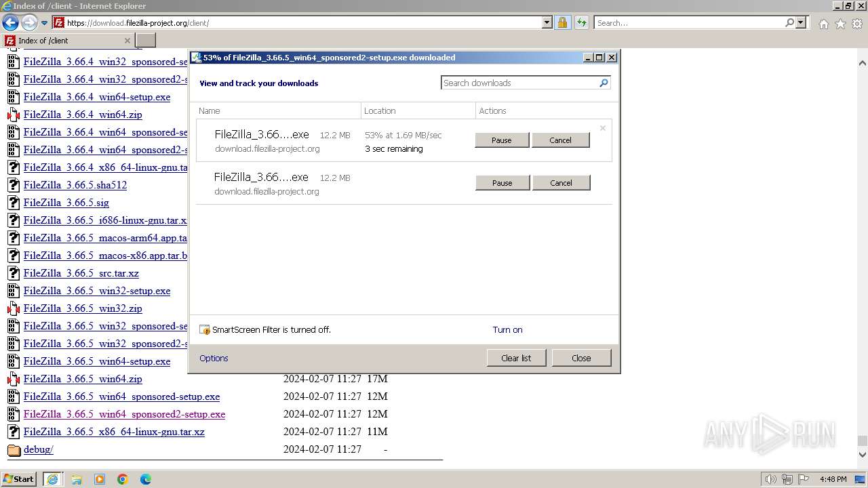
Task: Select the 'Index of /client' tab
Action: coord(68,40)
